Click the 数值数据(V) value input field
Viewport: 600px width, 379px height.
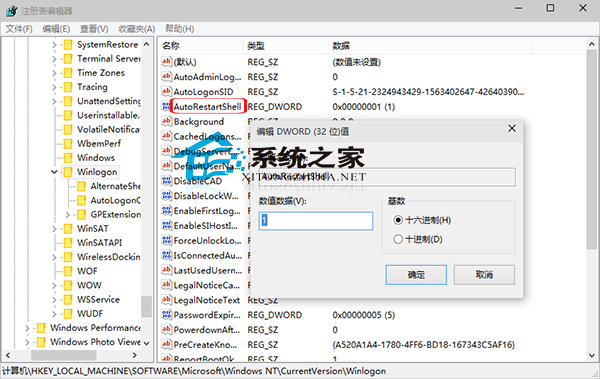pos(316,221)
